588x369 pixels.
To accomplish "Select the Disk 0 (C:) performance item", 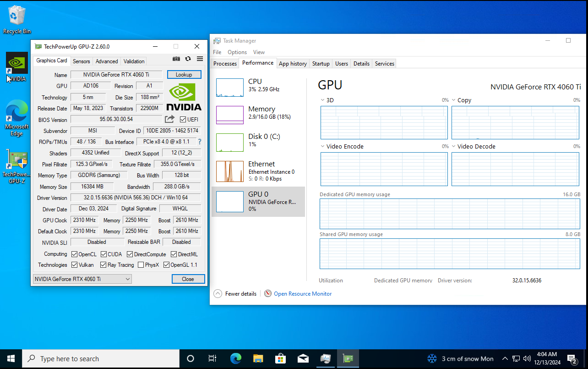I will (x=258, y=142).
